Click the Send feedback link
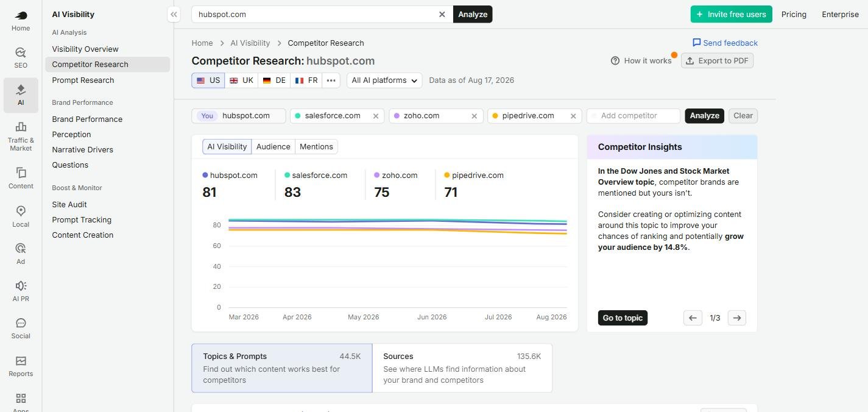868x412 pixels. coord(725,43)
